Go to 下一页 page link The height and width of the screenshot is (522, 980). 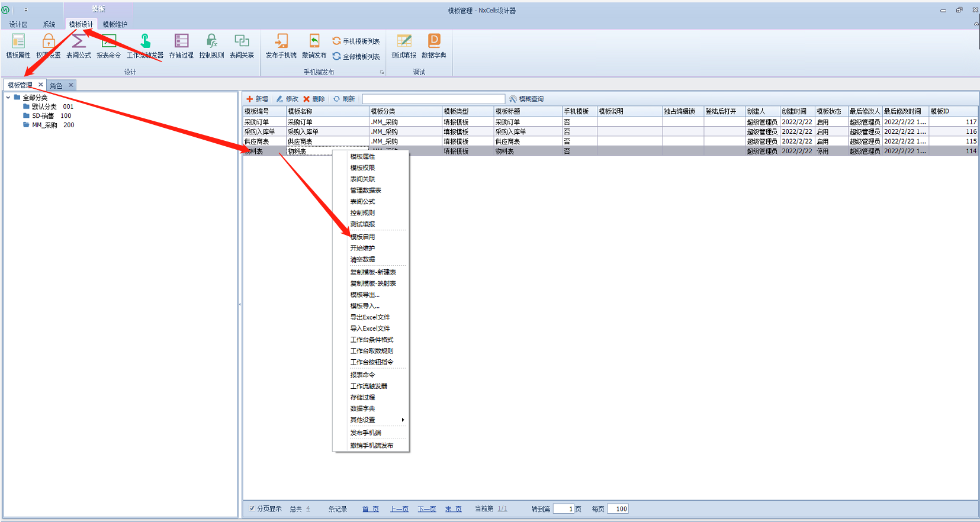pos(426,509)
